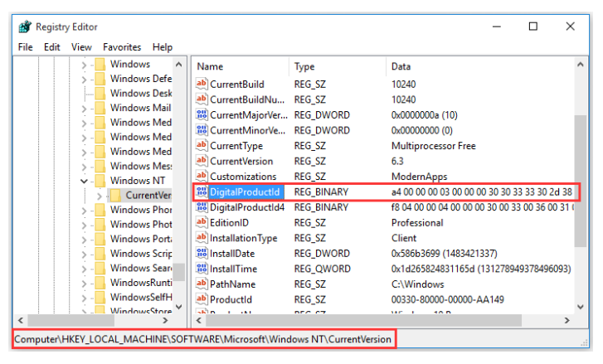Open the File menu
This screenshot has height=364, width=603.
(x=25, y=47)
